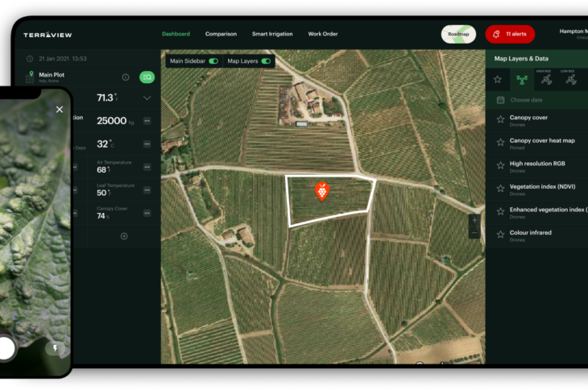Viewport: 588px width, 391px height.
Task: Click the calendar icon beside Choose date
Action: [x=500, y=100]
